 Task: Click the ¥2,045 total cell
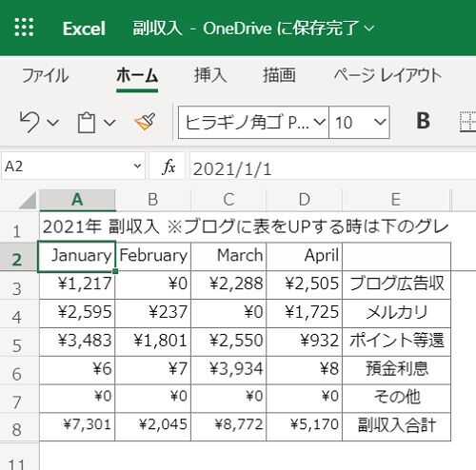pos(153,426)
